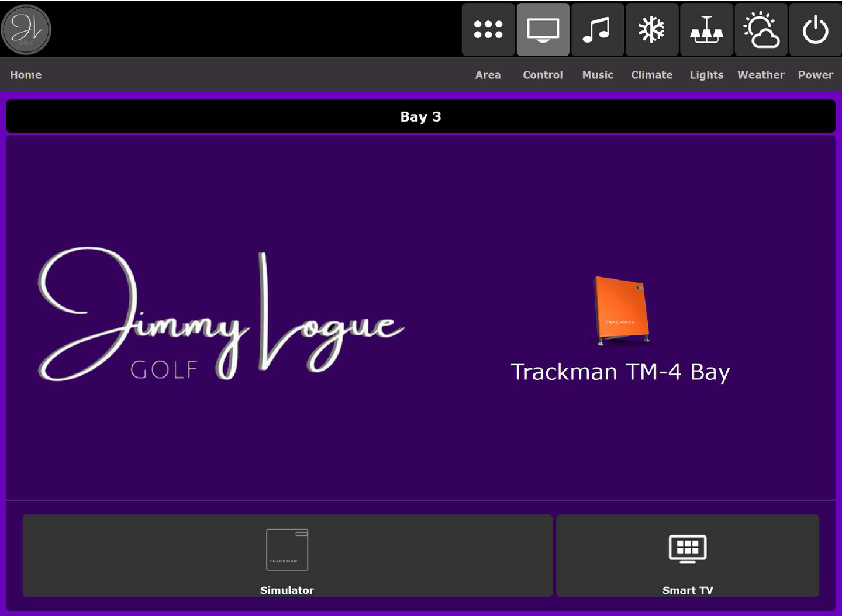This screenshot has height=616, width=842.
Task: Click the orange Trackman unit image
Action: click(x=622, y=310)
